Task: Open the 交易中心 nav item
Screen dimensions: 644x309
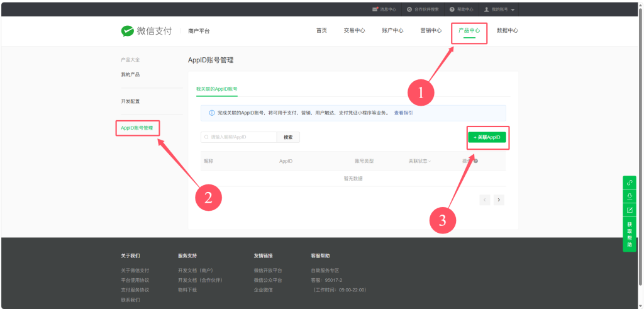Action: (355, 30)
